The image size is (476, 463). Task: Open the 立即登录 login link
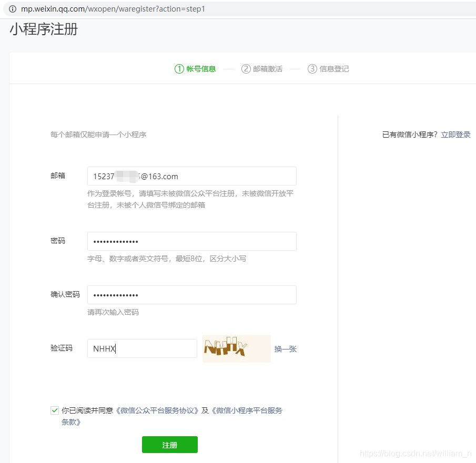tap(455, 135)
